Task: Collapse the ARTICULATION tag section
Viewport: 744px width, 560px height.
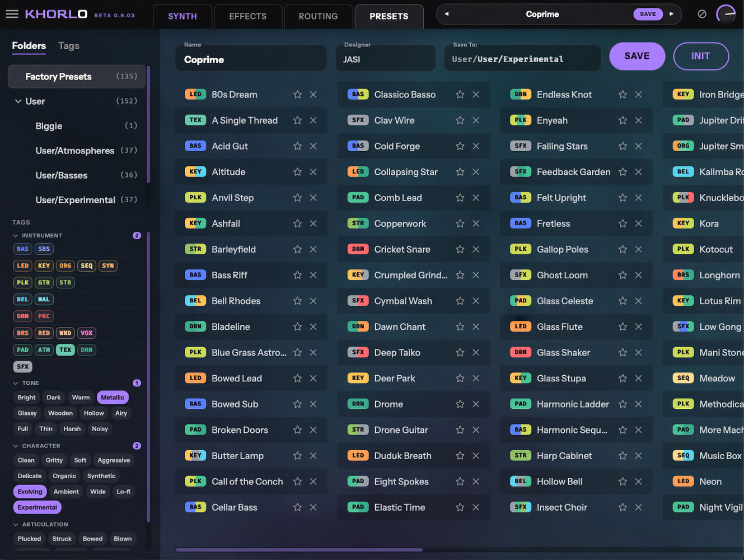Action: pyautogui.click(x=16, y=525)
